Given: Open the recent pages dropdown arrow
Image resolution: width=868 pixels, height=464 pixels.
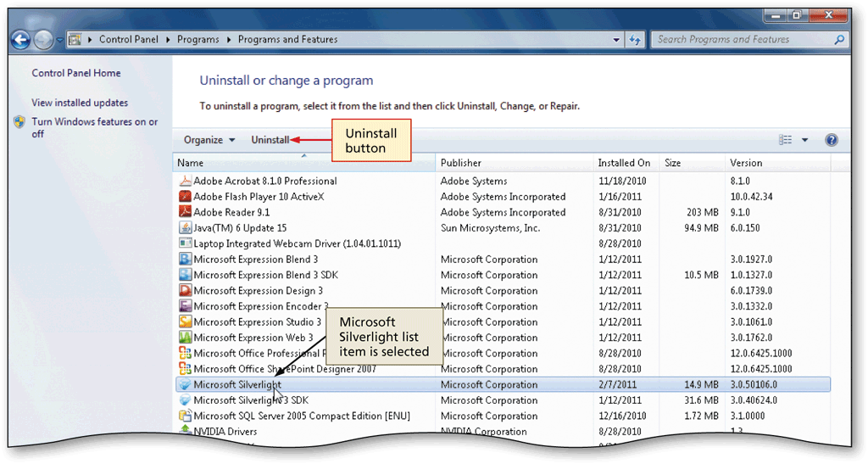Looking at the screenshot, I should click(x=59, y=40).
